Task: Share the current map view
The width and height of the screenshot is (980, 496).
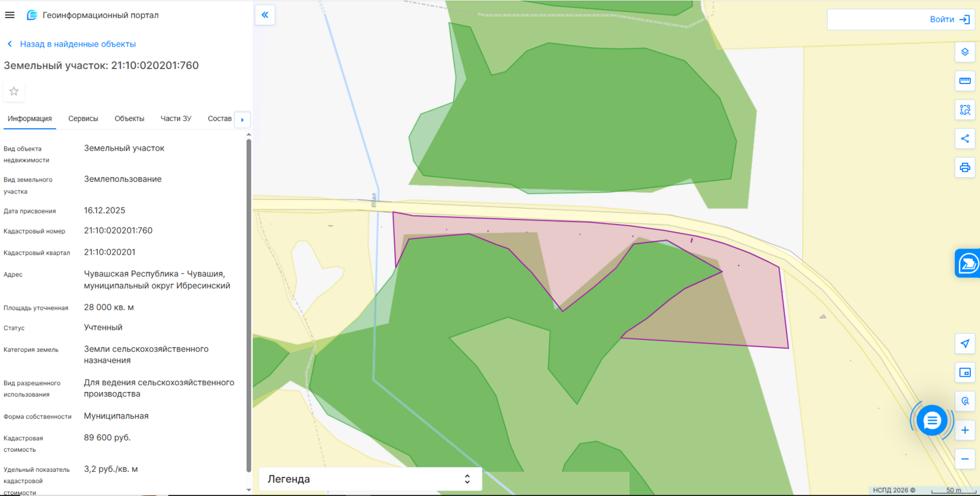Action: coord(965,139)
